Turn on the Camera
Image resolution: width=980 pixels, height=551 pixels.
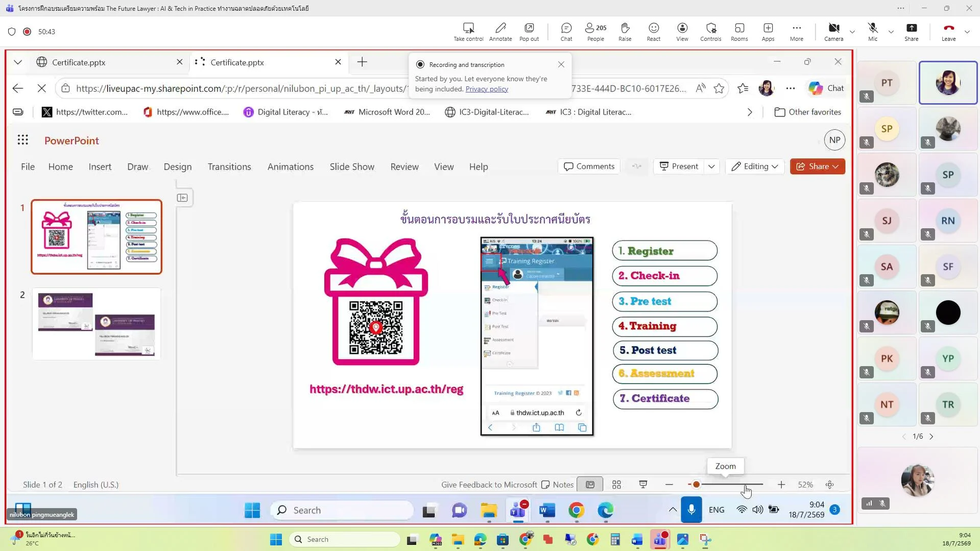pyautogui.click(x=833, y=32)
